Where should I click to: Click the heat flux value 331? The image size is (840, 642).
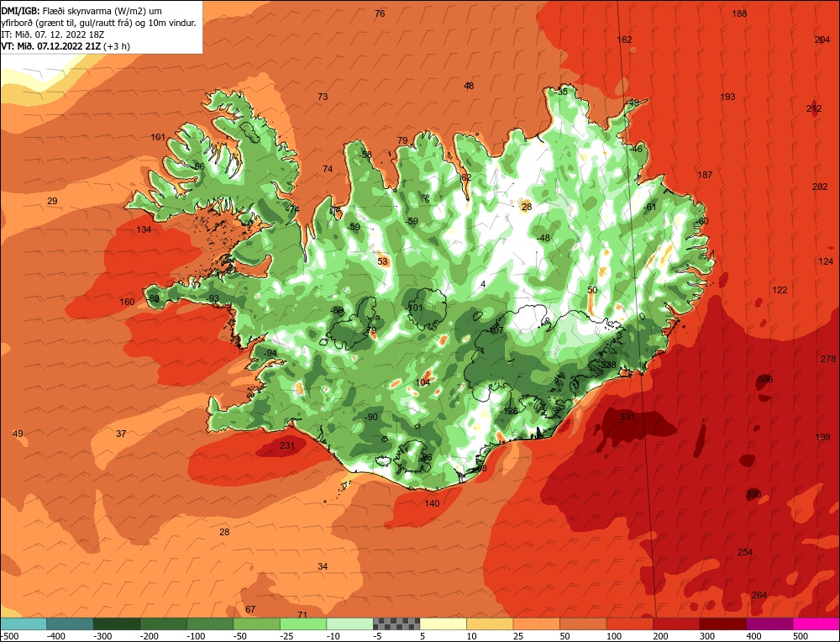coord(627,417)
